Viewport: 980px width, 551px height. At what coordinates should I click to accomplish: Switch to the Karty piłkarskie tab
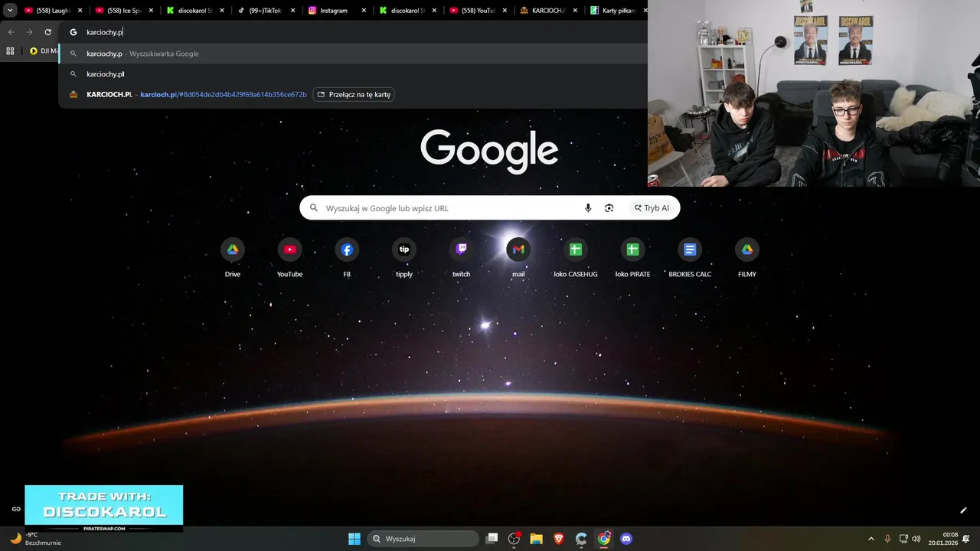617,11
